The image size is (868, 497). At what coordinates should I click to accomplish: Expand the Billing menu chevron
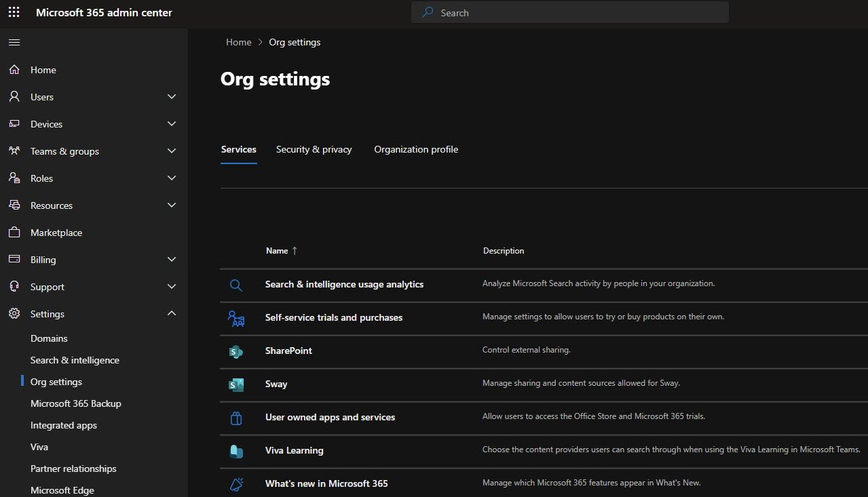coord(172,260)
